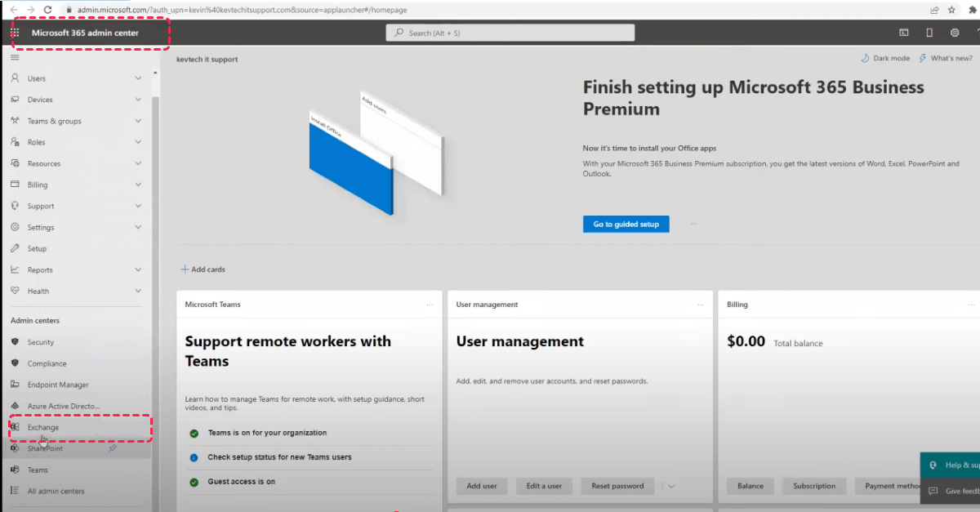Click the Azure Active Directory icon

click(x=15, y=406)
